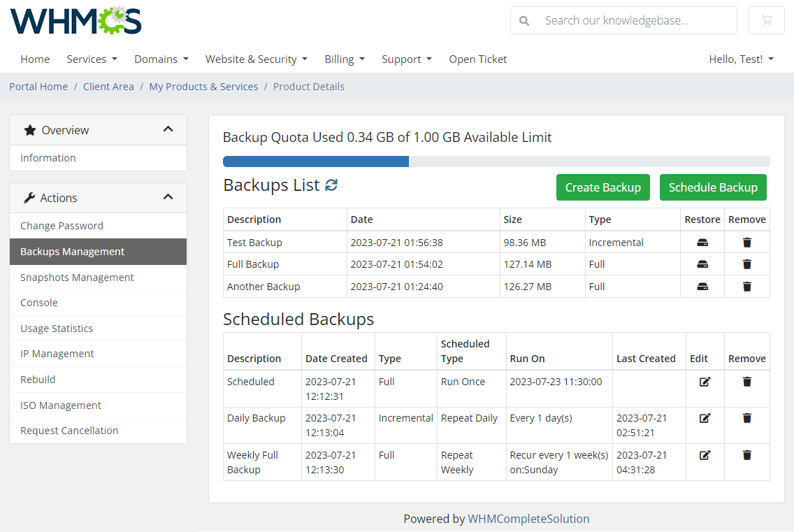The height and width of the screenshot is (532, 794).
Task: Click the Schedule Backup button
Action: (x=713, y=187)
